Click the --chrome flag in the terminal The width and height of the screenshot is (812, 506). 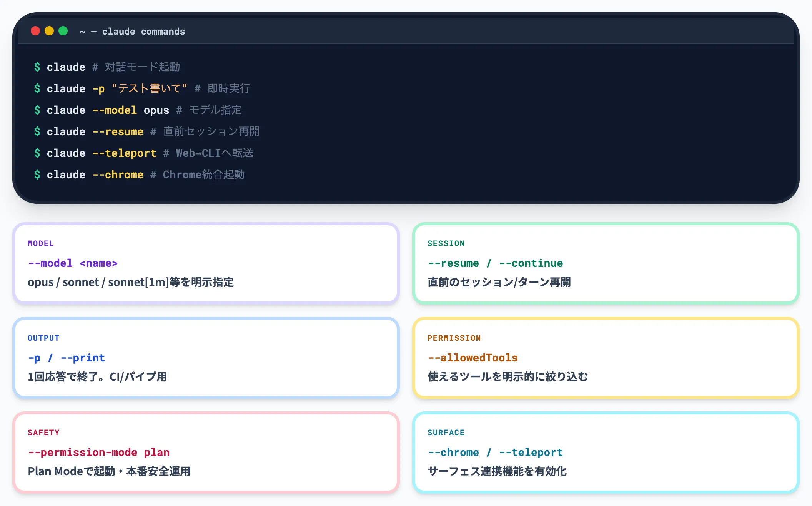pyautogui.click(x=118, y=175)
